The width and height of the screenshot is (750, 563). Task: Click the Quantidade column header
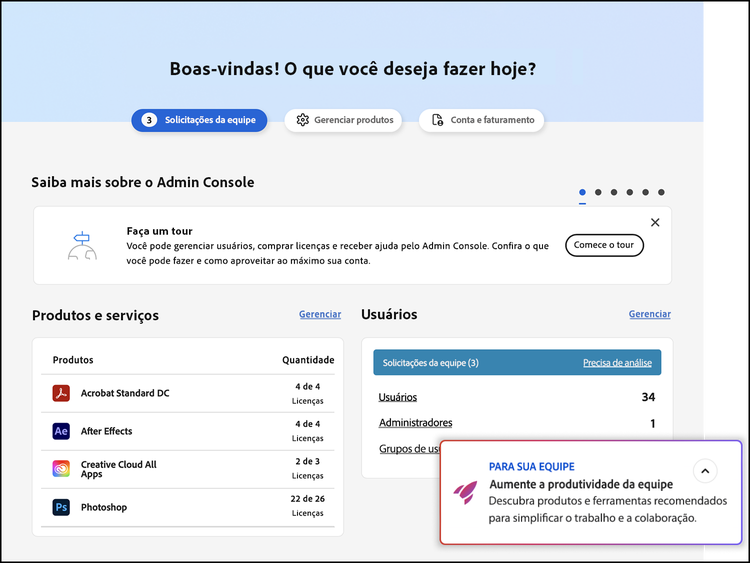point(308,360)
